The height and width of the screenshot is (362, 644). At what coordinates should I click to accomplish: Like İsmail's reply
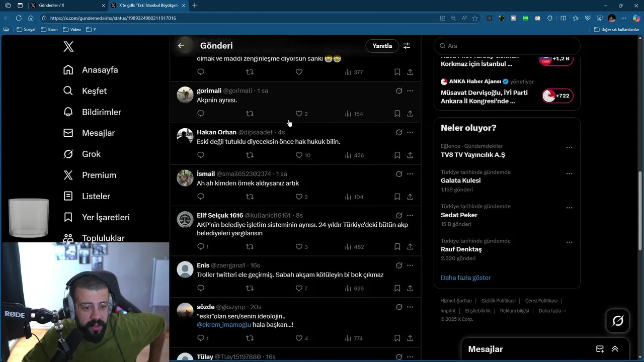click(299, 197)
